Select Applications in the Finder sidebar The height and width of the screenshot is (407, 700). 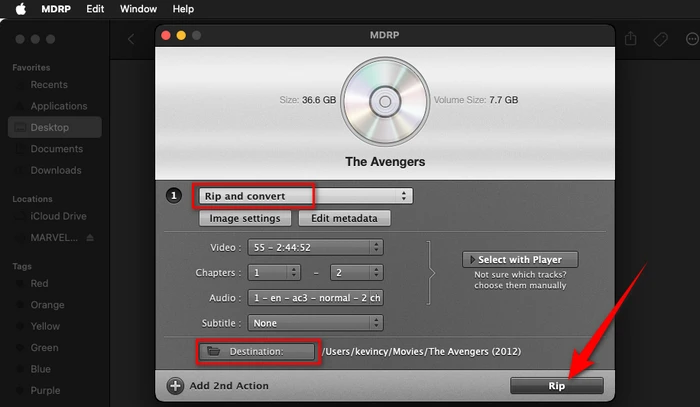click(54, 106)
